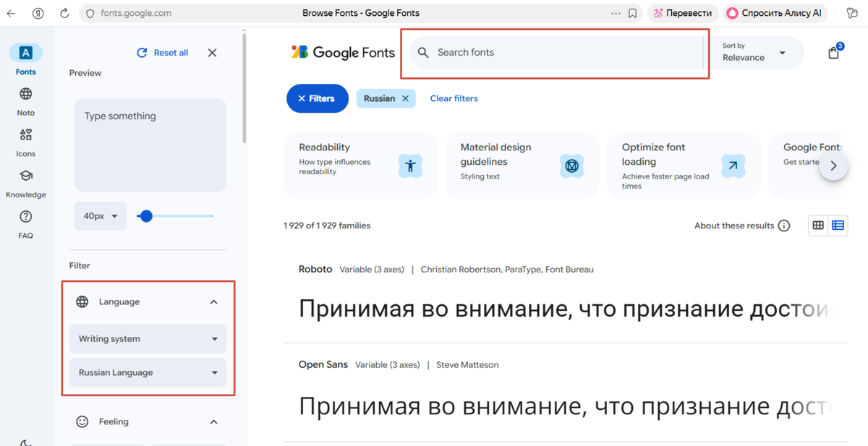Click the Type something preview box
This screenshot has width=868, height=446.
click(150, 145)
